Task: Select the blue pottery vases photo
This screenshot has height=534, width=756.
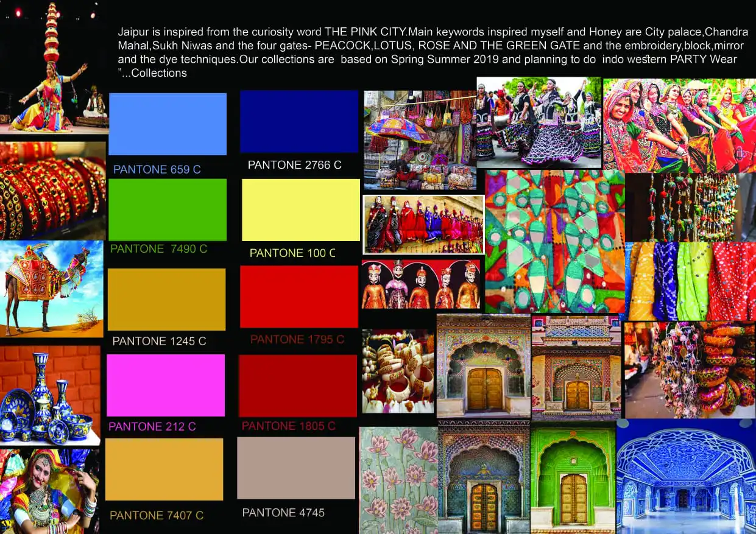Action: [x=50, y=396]
